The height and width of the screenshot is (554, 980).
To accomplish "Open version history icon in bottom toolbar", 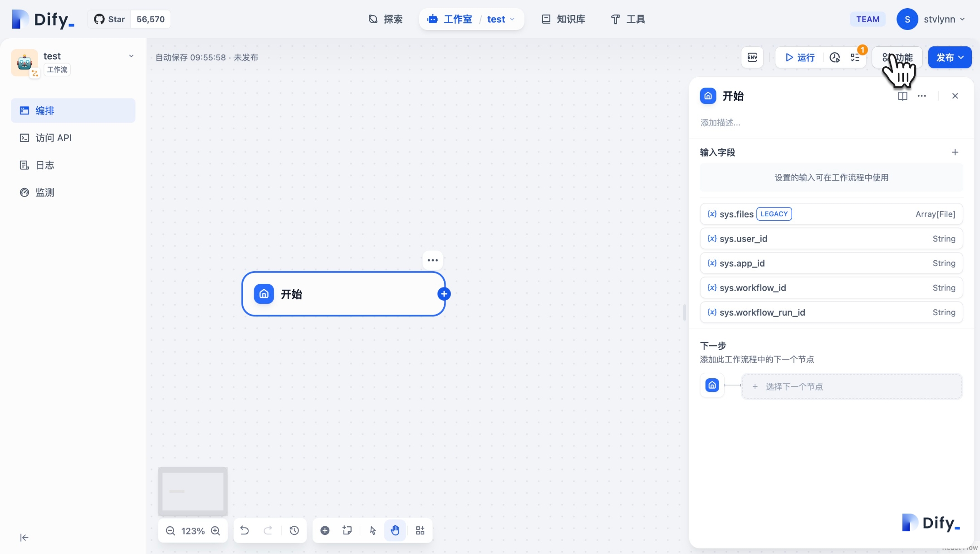I will coord(294,530).
